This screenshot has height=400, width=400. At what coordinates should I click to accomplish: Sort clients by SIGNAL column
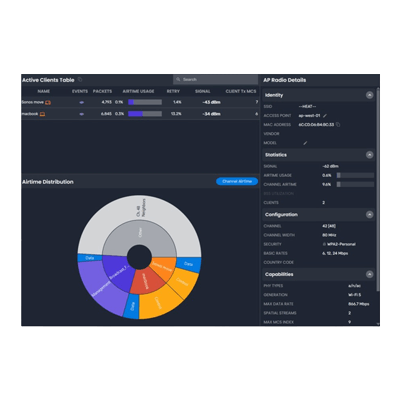point(203,91)
